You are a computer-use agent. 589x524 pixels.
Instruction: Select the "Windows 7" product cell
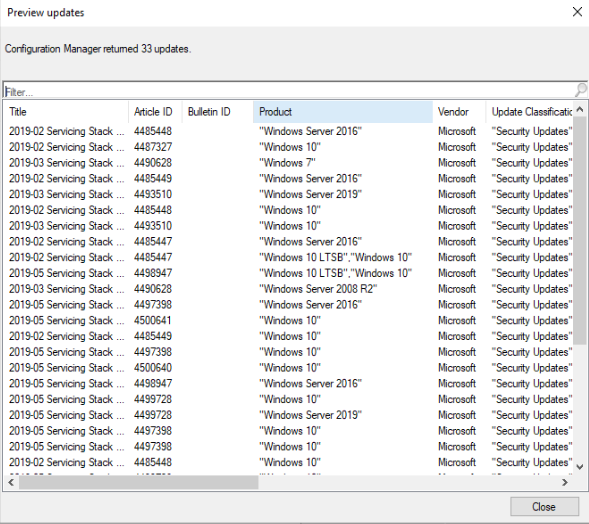[287, 163]
